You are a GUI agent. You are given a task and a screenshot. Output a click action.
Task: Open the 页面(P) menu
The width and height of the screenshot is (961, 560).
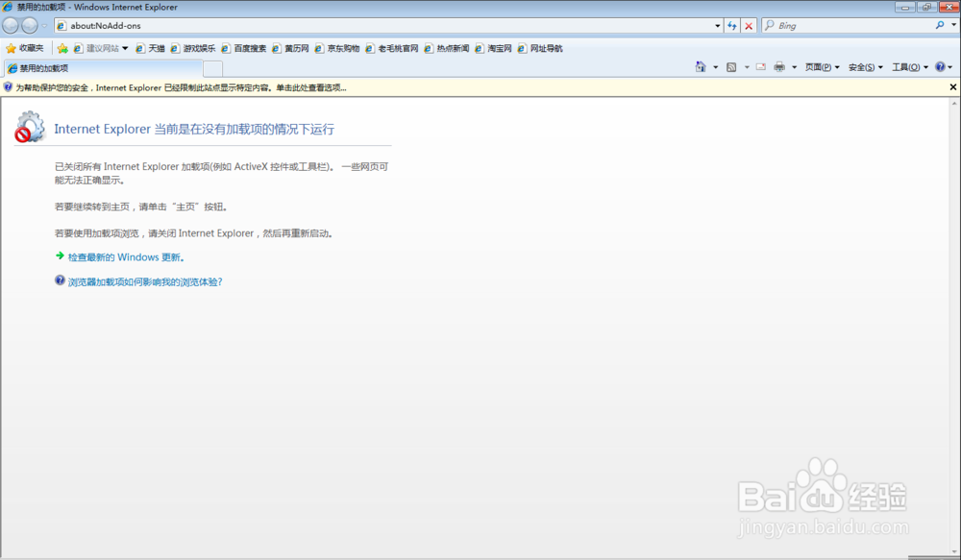click(822, 67)
